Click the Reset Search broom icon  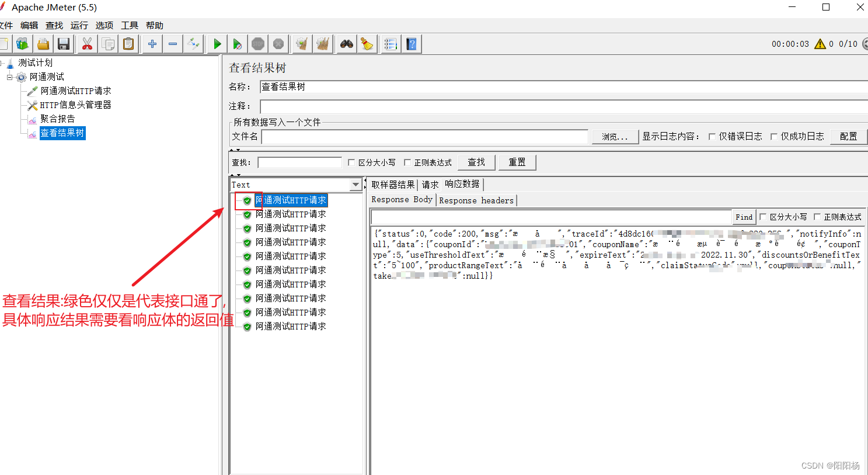click(x=367, y=44)
